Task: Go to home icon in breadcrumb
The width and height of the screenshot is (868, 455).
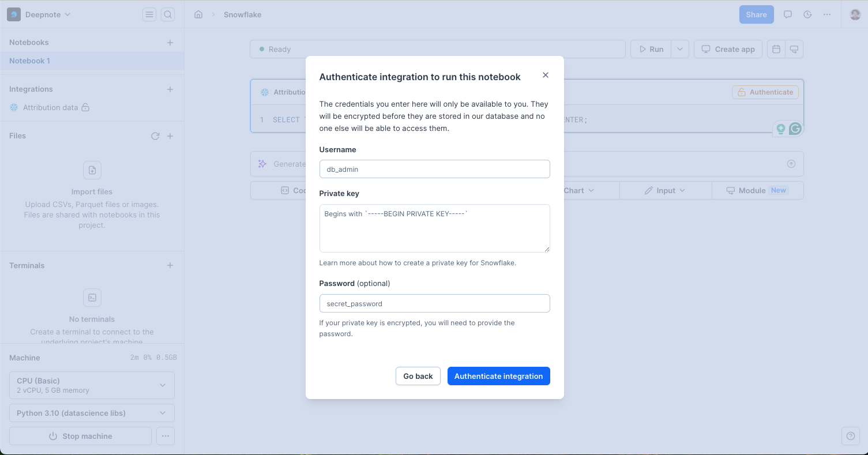Action: [198, 14]
